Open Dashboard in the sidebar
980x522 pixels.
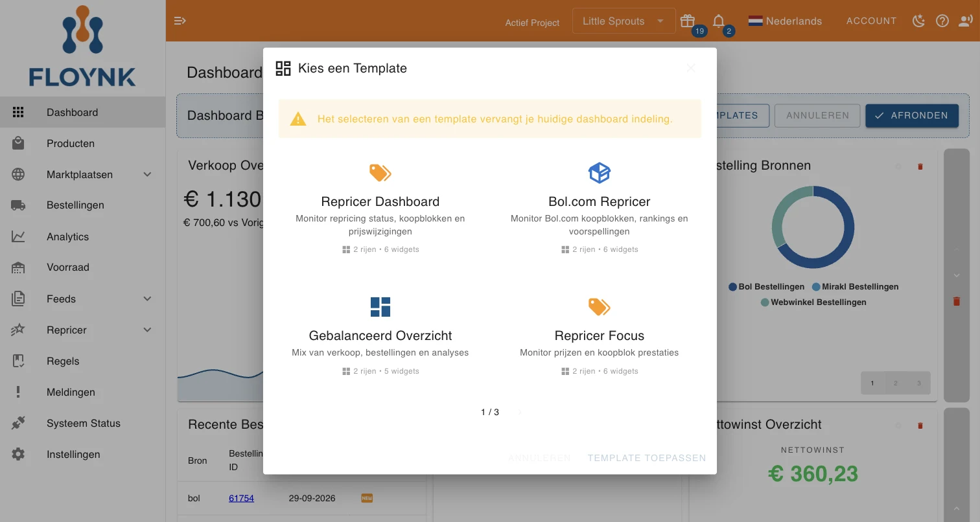(x=83, y=112)
